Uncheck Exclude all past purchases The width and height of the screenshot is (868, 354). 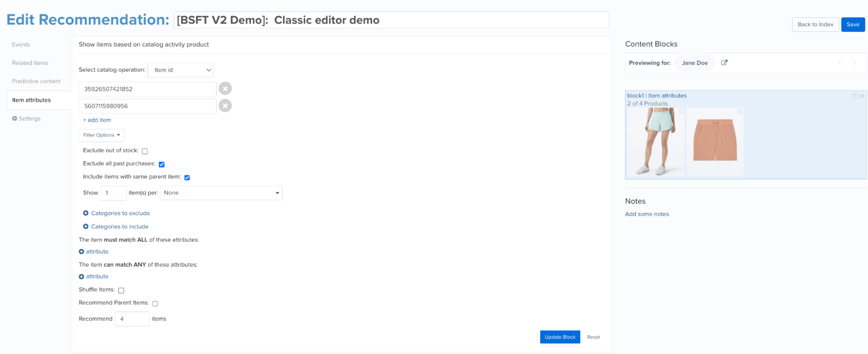pyautogui.click(x=162, y=164)
